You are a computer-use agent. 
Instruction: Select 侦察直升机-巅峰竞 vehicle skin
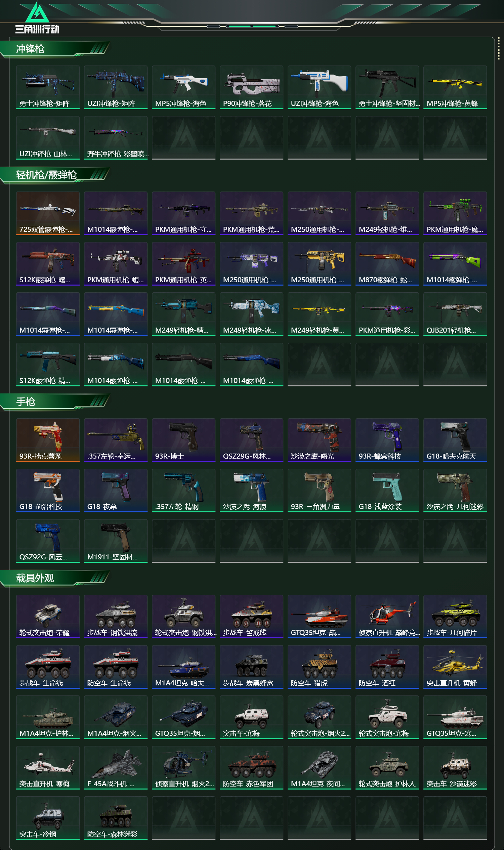pyautogui.click(x=387, y=616)
